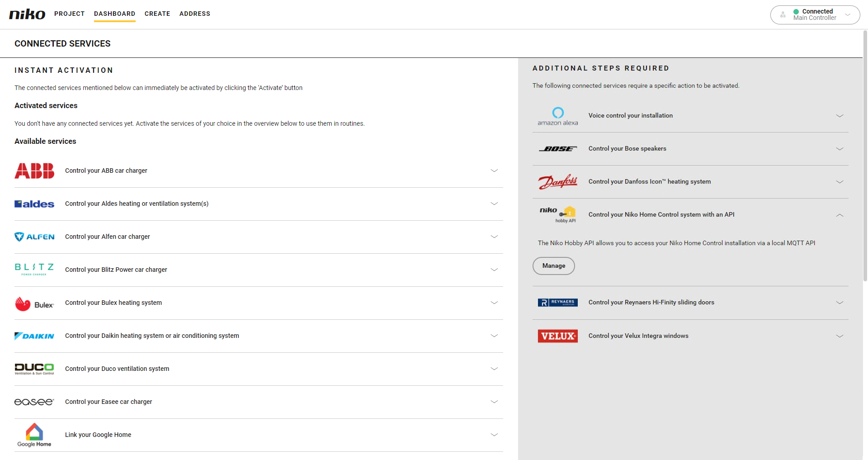Screen dimensions: 868x460
Task: Click the network controller icon in status box
Action: point(783,15)
